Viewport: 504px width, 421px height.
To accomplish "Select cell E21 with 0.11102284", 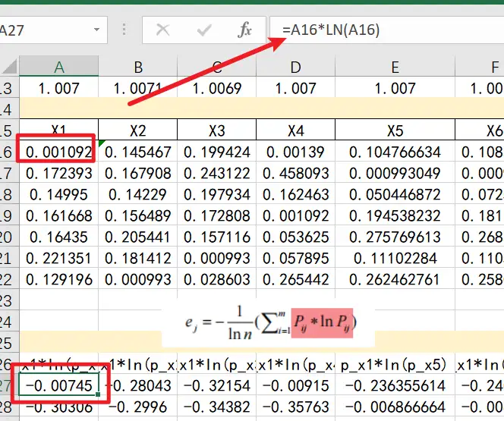I will pyautogui.click(x=395, y=258).
